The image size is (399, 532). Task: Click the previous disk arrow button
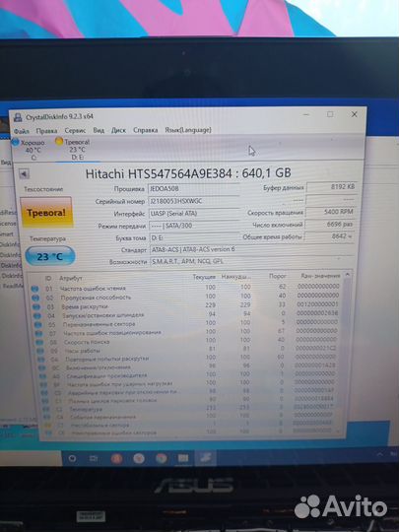(24, 174)
